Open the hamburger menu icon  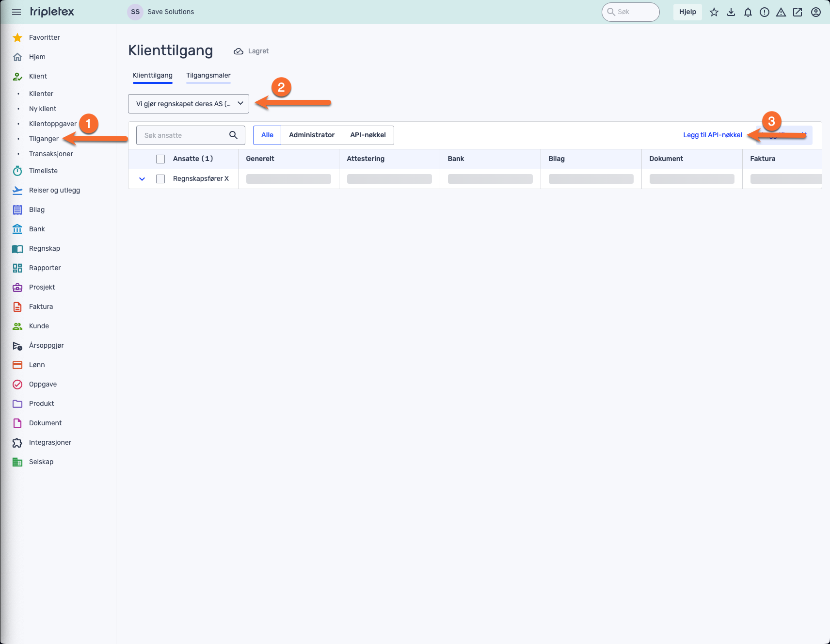16,12
